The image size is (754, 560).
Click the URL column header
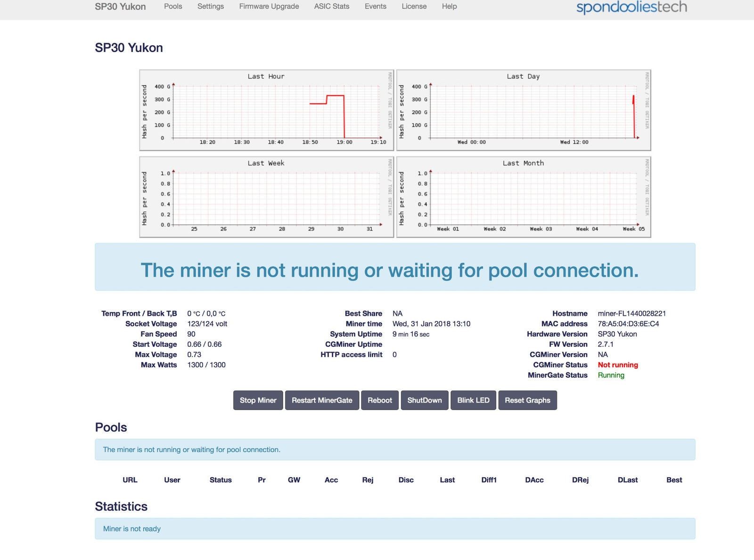pyautogui.click(x=130, y=480)
